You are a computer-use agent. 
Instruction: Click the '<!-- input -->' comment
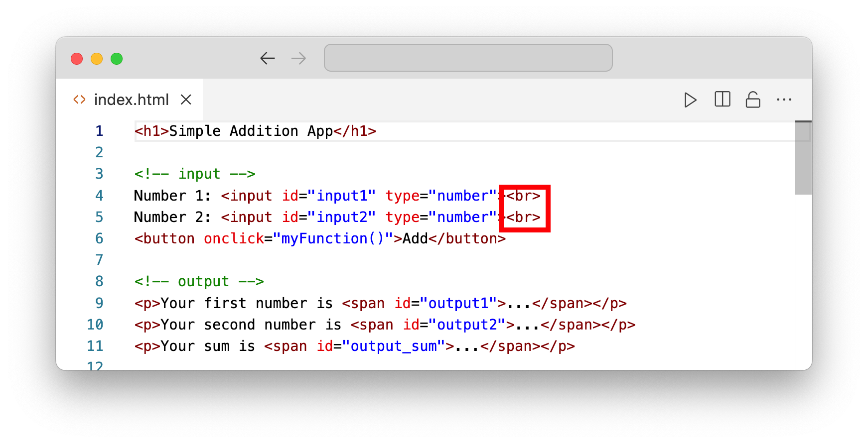tap(195, 174)
